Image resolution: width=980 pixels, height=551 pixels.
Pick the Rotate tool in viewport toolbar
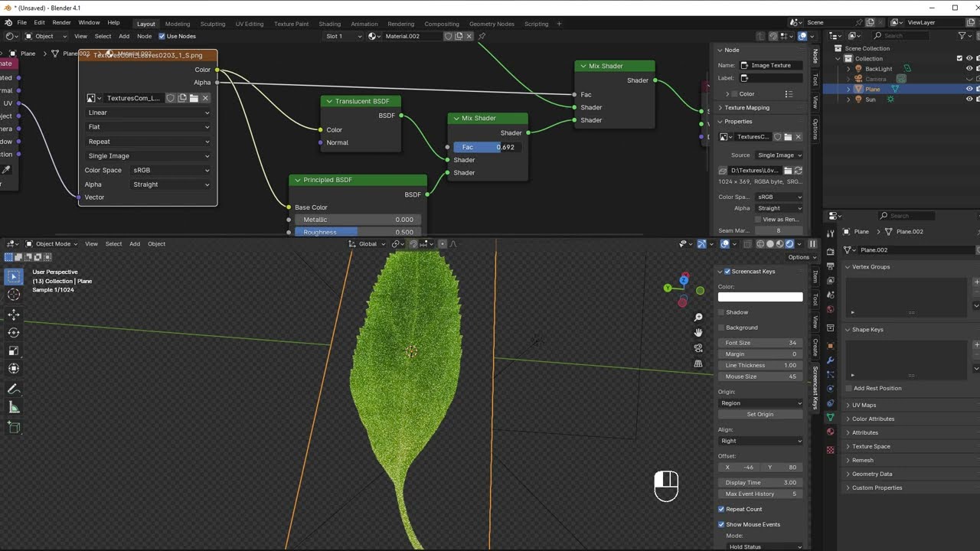click(x=14, y=332)
